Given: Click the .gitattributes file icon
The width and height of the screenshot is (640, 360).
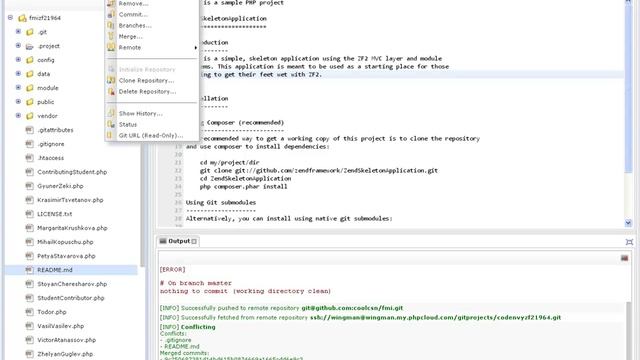Looking at the screenshot, I should 29,130.
